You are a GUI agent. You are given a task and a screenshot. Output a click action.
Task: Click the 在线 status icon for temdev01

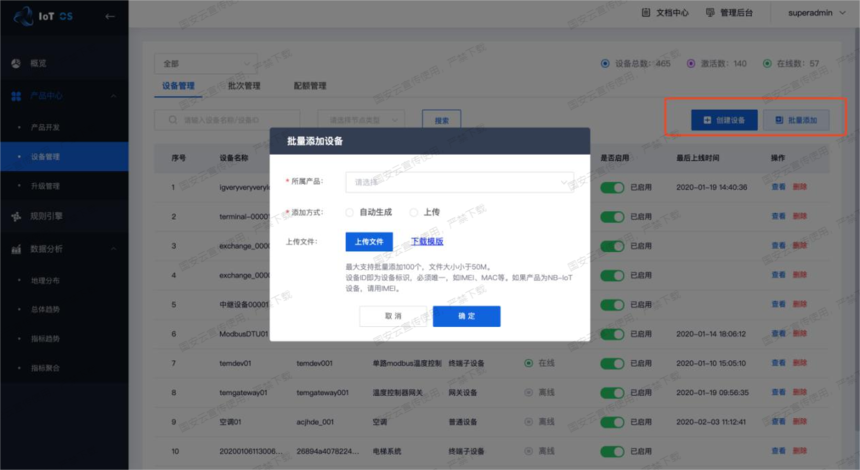(528, 363)
